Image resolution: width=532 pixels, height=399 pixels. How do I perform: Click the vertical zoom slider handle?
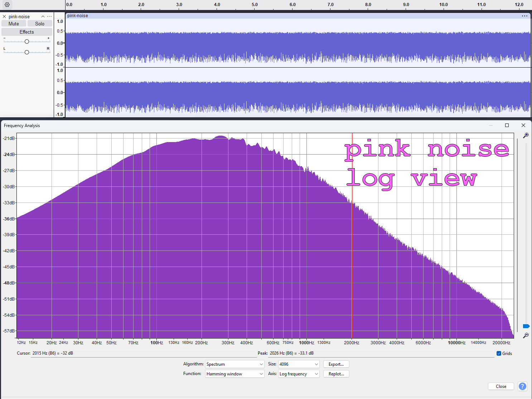click(x=526, y=326)
